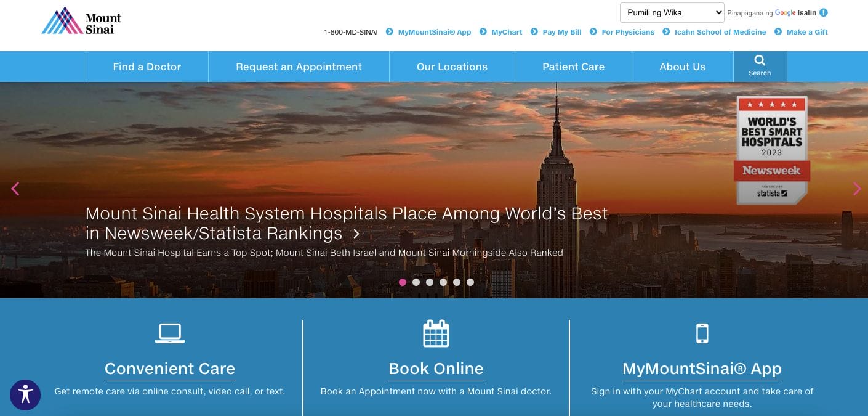Open the Pumili ng Wika language dropdown
Screen dimensions: 868x416
point(672,12)
